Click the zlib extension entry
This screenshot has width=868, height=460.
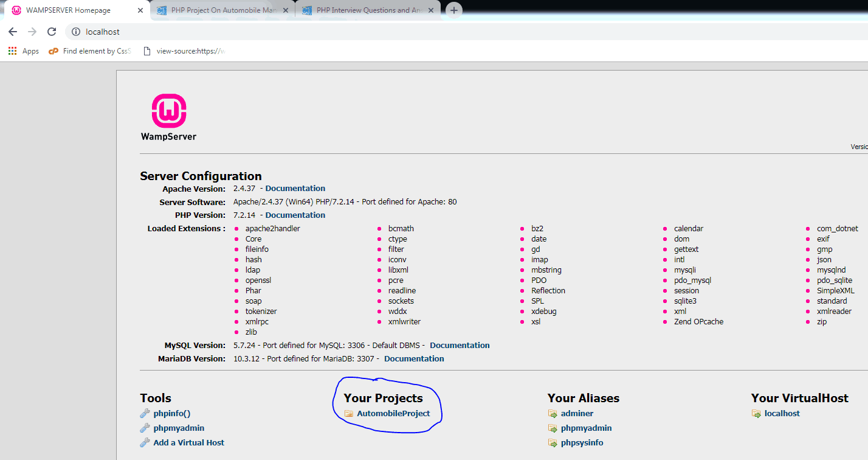click(x=251, y=332)
